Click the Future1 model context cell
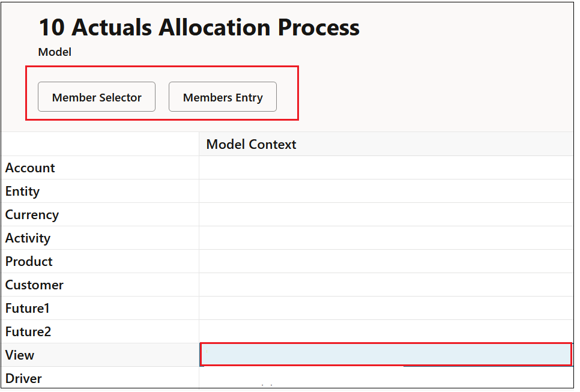580x392 pixels. pyautogui.click(x=386, y=308)
